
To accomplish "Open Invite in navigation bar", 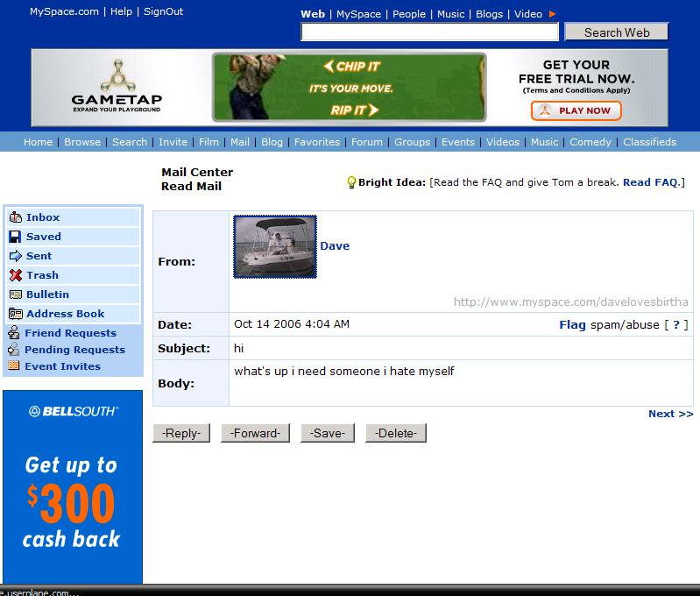I will (x=173, y=142).
